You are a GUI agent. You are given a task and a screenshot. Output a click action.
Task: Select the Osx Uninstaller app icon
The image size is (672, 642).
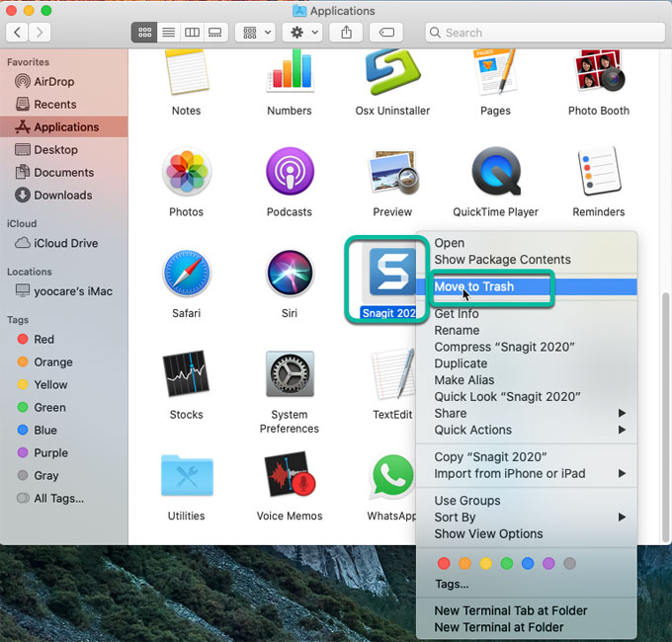coord(392,72)
